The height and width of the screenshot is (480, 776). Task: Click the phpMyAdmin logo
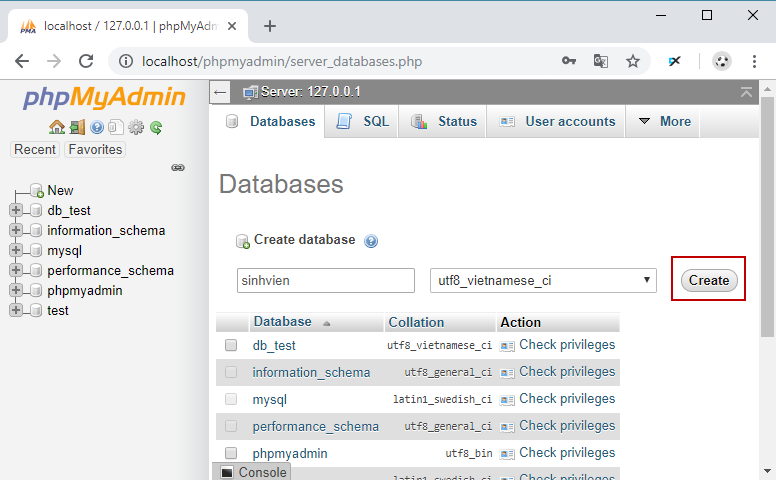pos(104,97)
